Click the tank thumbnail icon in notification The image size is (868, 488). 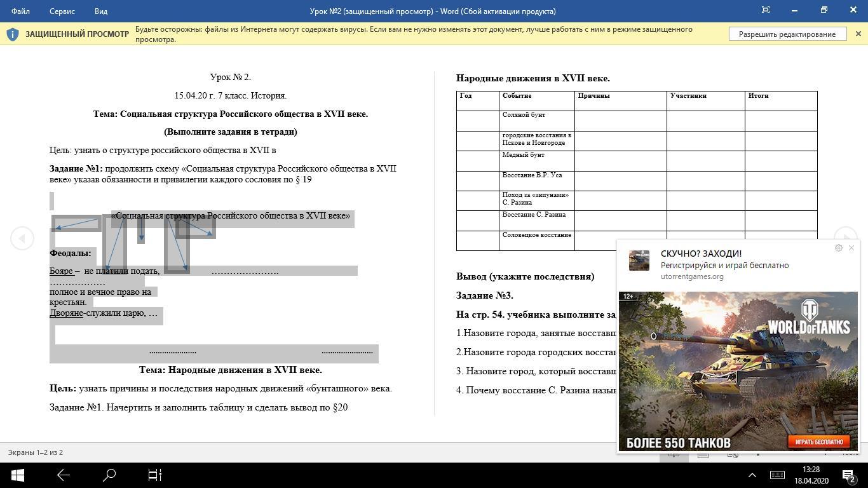click(639, 261)
